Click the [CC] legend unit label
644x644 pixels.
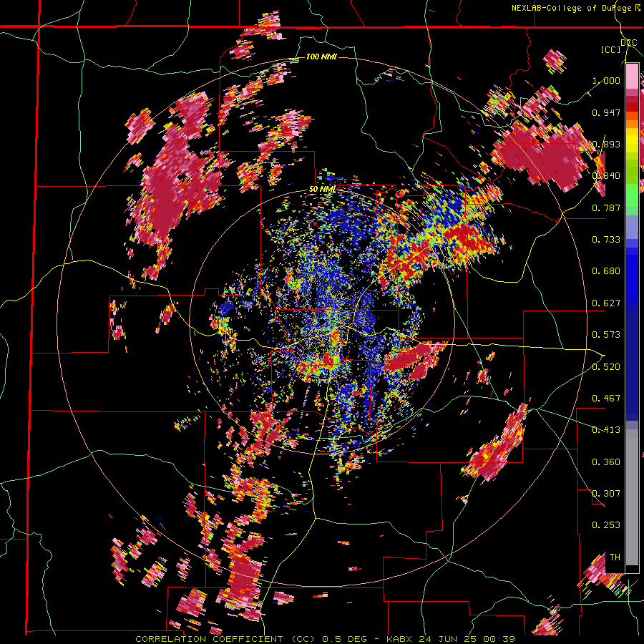click(x=611, y=49)
